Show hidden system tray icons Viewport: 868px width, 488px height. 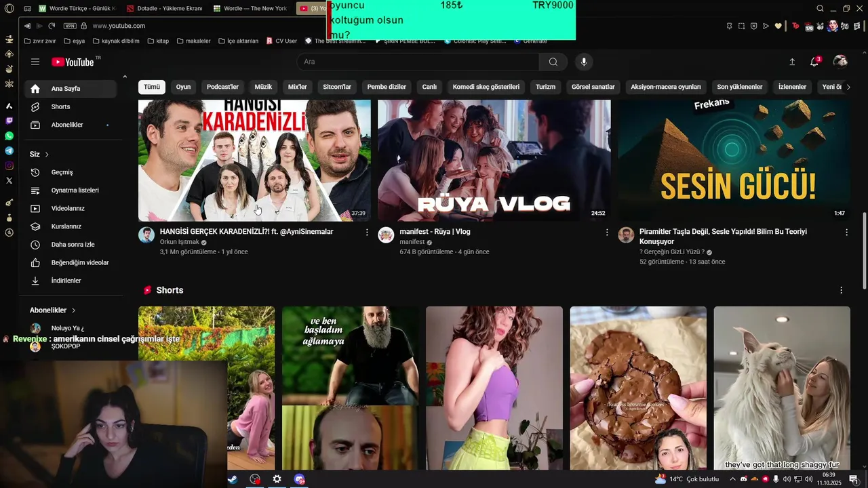[732, 479]
